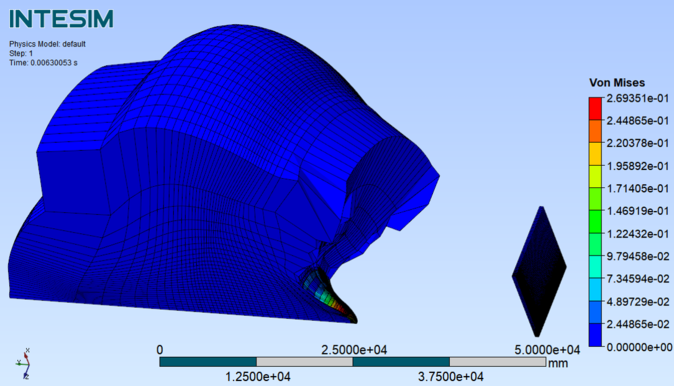Viewport: 674px width, 386px height.
Task: Click the red legend color band
Action: (x=595, y=109)
